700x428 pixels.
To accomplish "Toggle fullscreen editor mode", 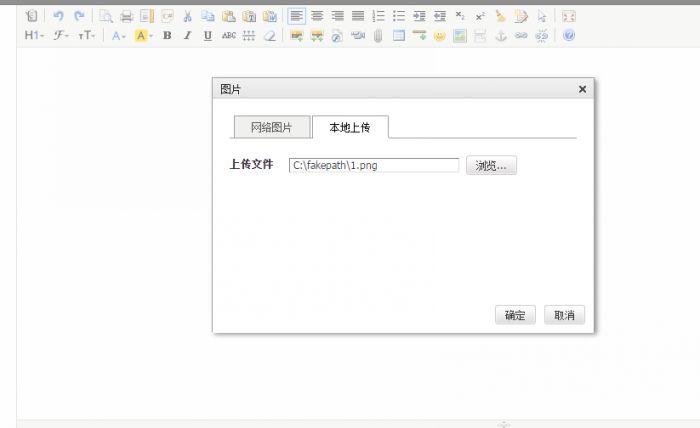I will click(x=569, y=16).
